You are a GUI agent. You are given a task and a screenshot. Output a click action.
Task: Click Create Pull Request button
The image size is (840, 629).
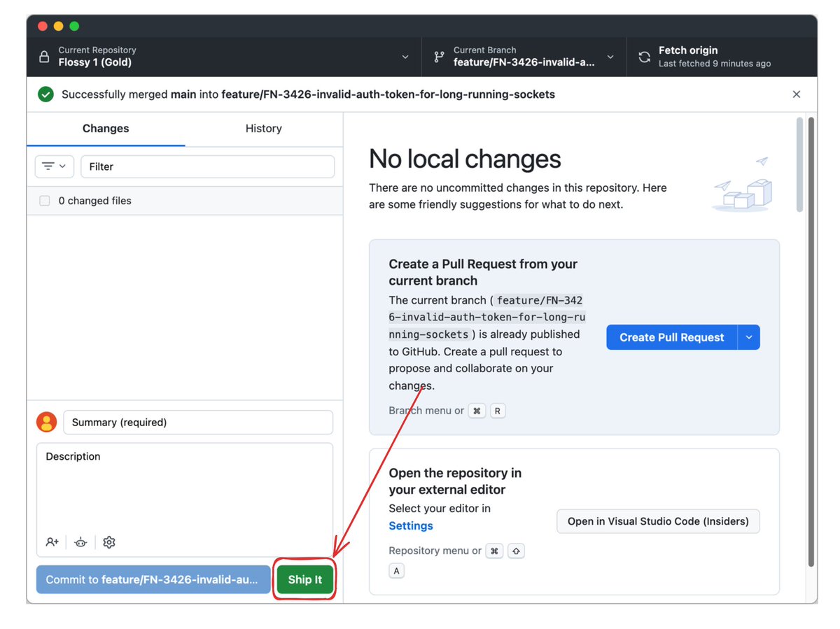671,337
